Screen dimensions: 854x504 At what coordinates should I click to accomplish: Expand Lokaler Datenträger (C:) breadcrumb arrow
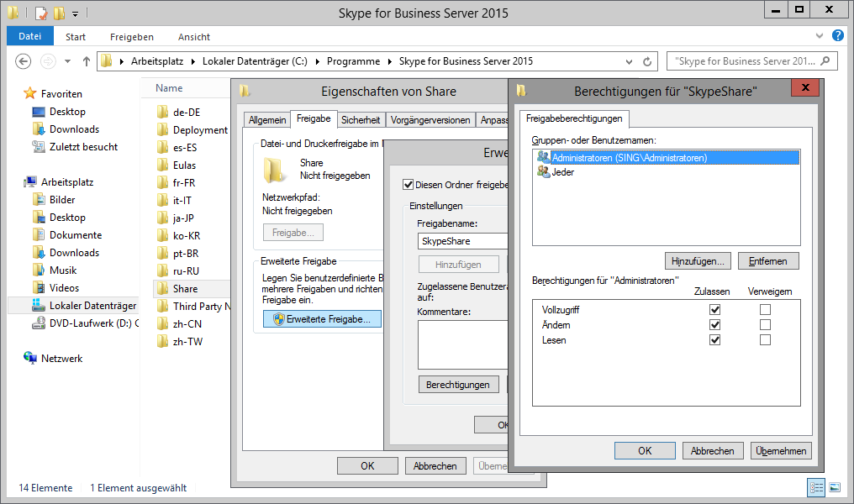[x=317, y=61]
